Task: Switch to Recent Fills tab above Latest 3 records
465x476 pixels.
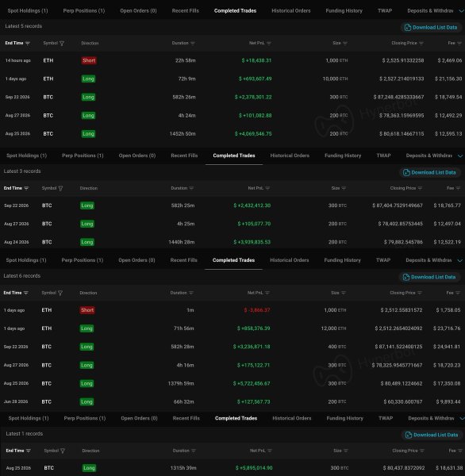Action: pyautogui.click(x=184, y=155)
